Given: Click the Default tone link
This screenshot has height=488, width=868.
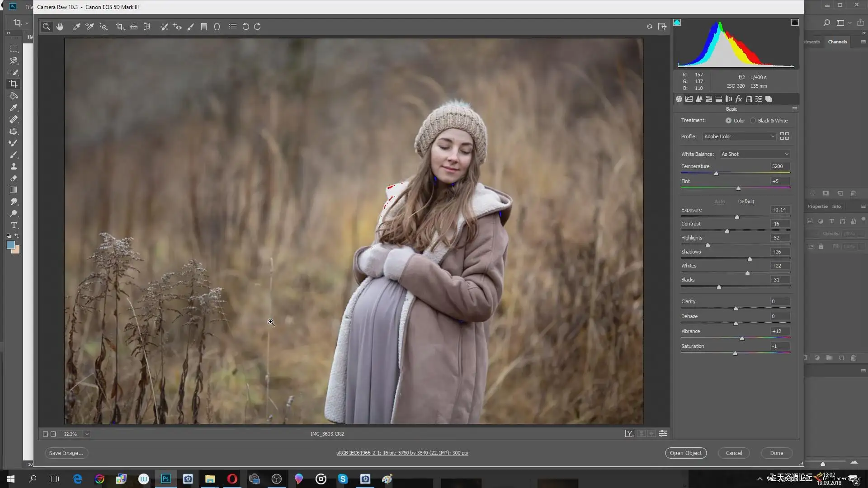Looking at the screenshot, I should 746,202.
